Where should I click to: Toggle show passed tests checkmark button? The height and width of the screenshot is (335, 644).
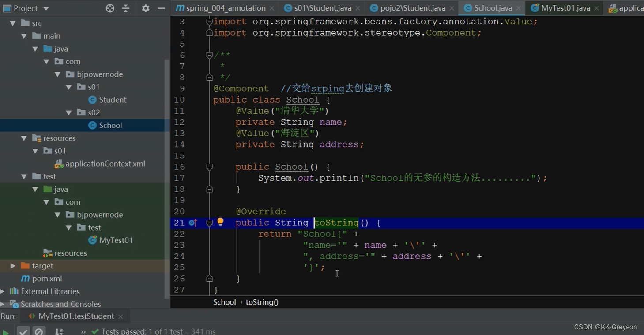click(x=23, y=331)
